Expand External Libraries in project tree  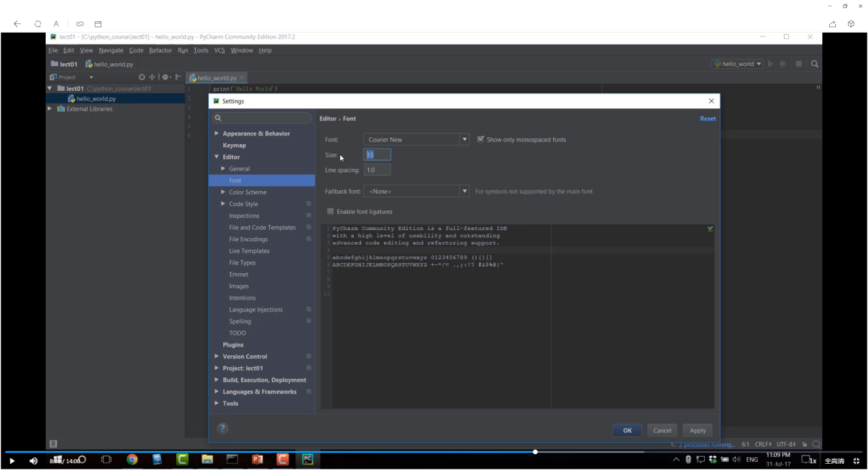[50, 108]
